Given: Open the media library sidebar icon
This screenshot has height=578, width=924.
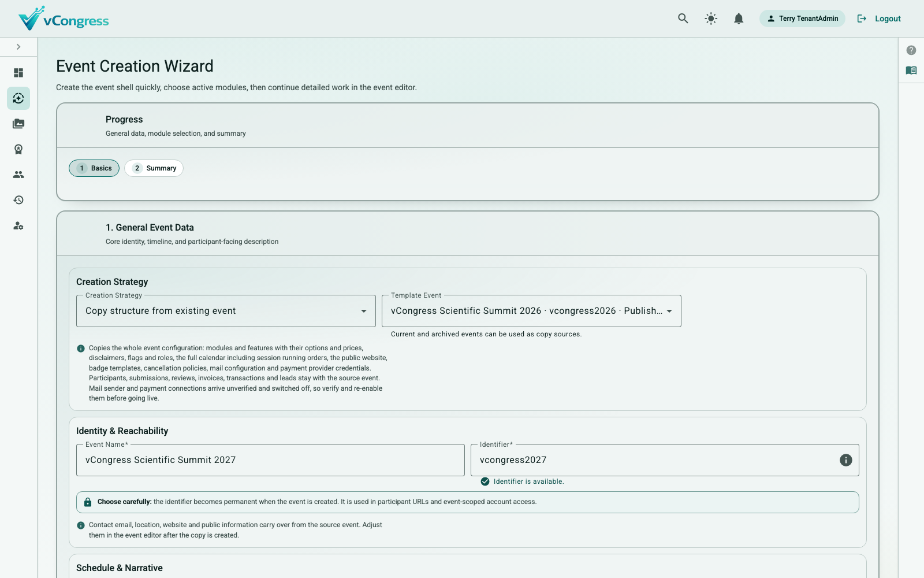Looking at the screenshot, I should tap(18, 124).
